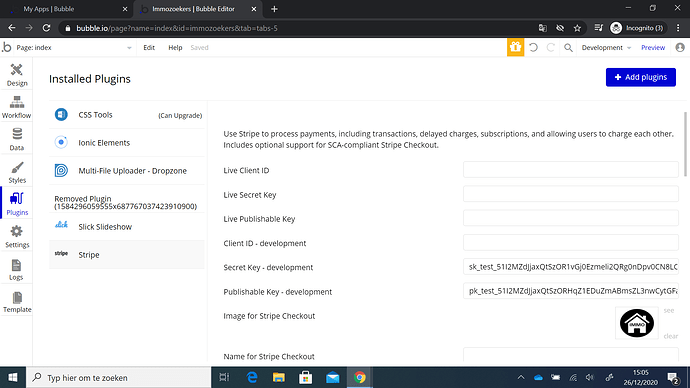Open Mail app from taskbar
Image resolution: width=690 pixels, height=388 pixels.
(333, 377)
